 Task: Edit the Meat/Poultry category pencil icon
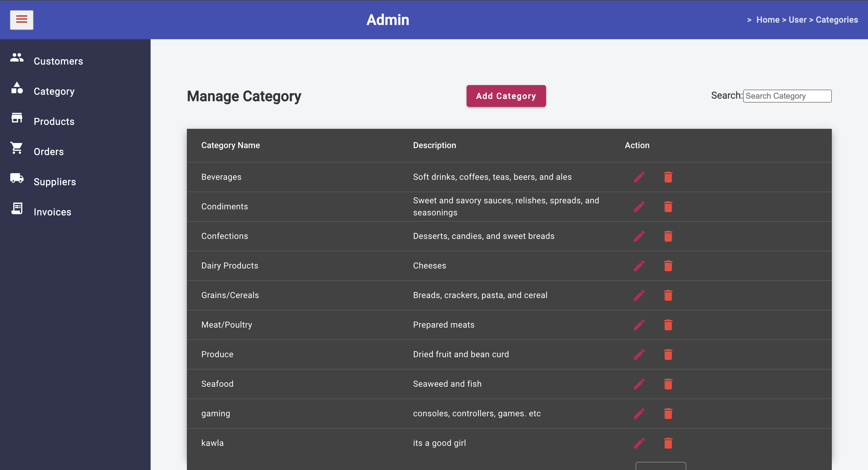click(x=639, y=325)
